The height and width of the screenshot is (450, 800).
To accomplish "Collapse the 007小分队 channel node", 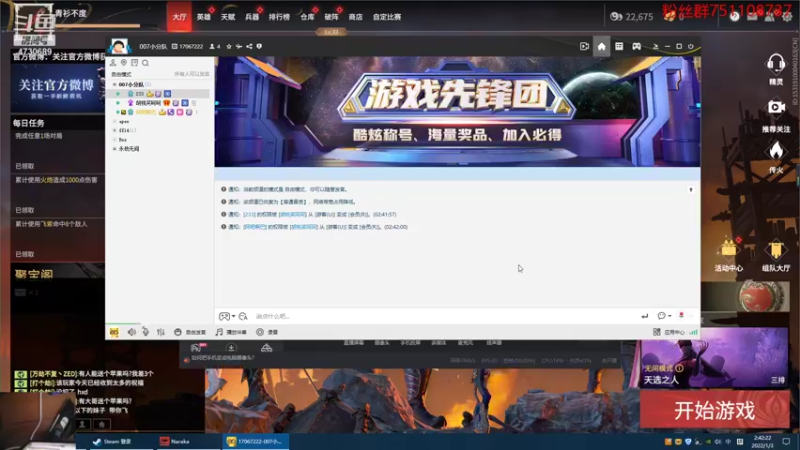I will (x=114, y=84).
